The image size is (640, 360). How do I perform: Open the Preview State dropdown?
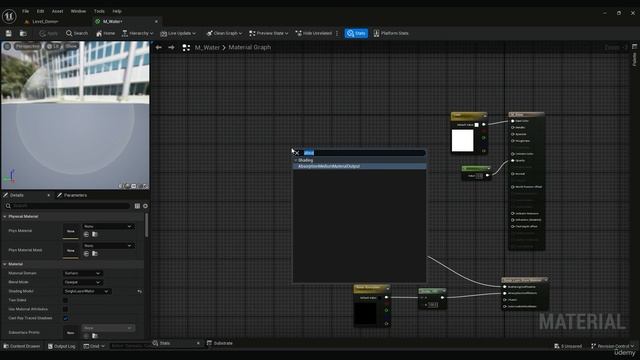tap(268, 33)
